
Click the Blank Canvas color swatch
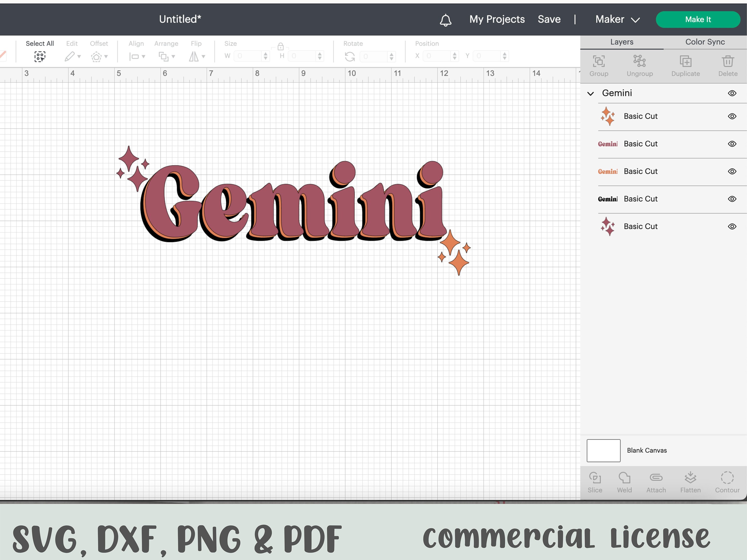point(604,450)
